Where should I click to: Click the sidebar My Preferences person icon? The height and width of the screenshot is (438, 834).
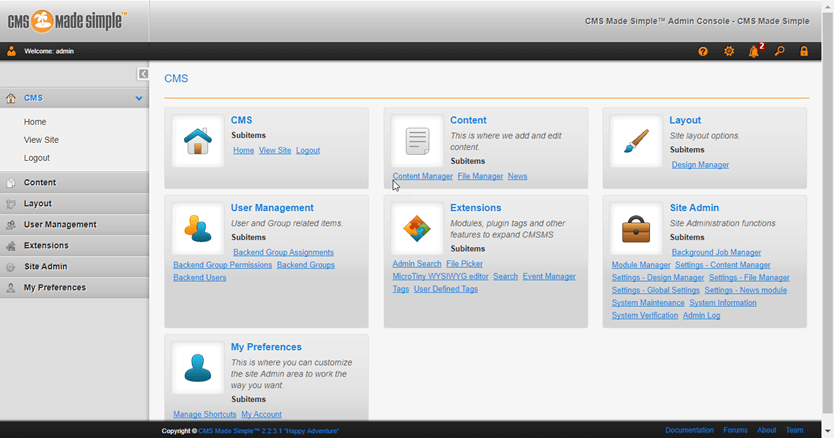(11, 288)
